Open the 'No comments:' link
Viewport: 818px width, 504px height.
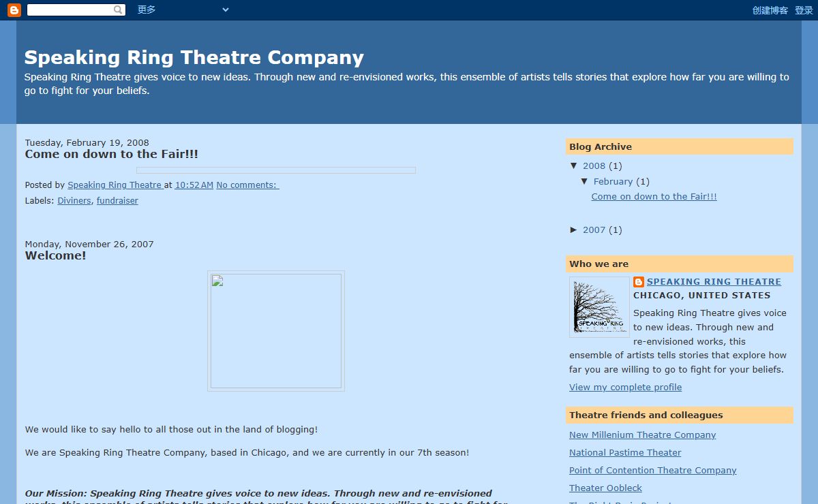pos(247,185)
